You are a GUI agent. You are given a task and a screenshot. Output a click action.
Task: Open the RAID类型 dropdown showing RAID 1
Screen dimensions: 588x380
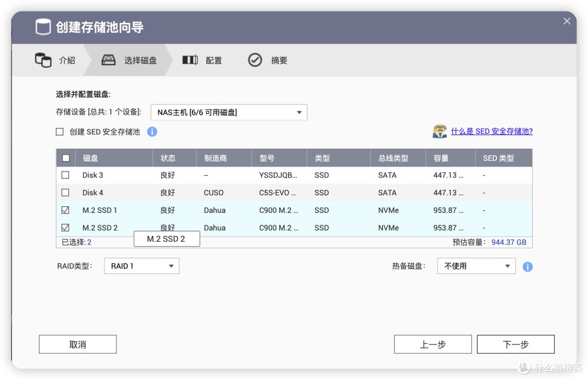click(x=142, y=266)
